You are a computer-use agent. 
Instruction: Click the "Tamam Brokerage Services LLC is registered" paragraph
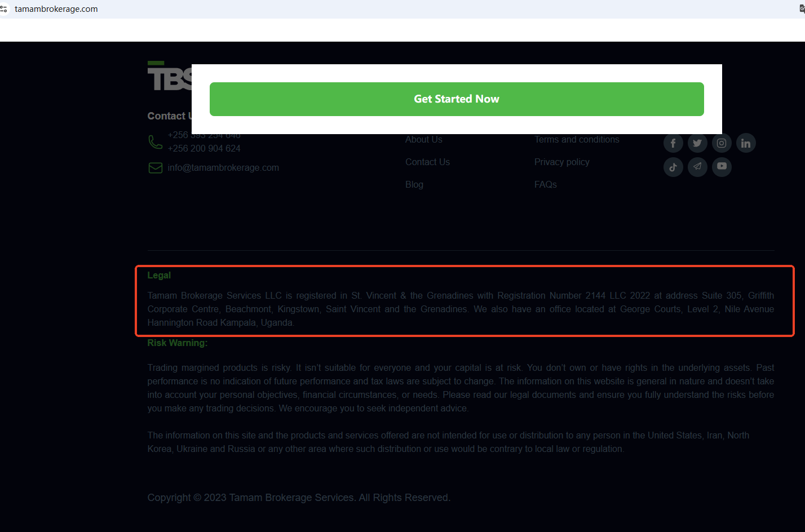click(x=461, y=309)
